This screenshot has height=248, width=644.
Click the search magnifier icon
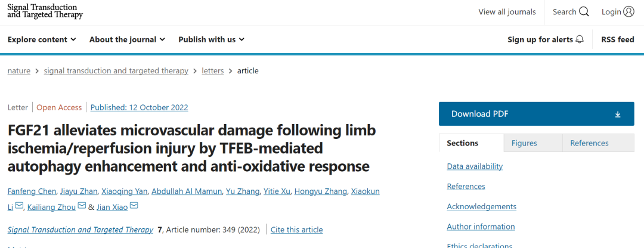[584, 12]
